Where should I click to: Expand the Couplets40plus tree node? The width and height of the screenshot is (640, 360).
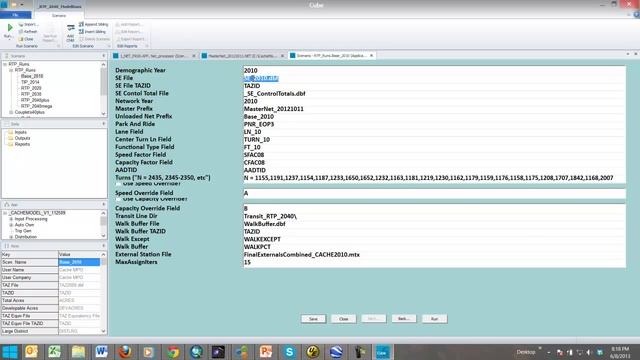click(11, 112)
